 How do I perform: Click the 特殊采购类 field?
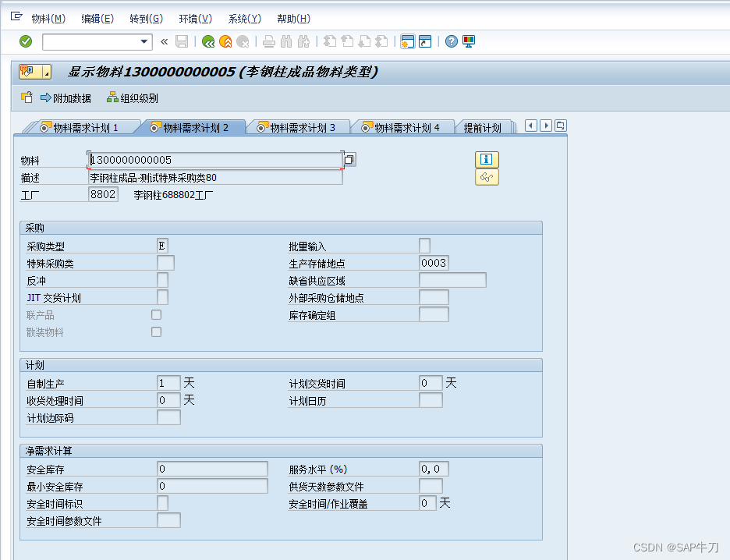coord(166,263)
